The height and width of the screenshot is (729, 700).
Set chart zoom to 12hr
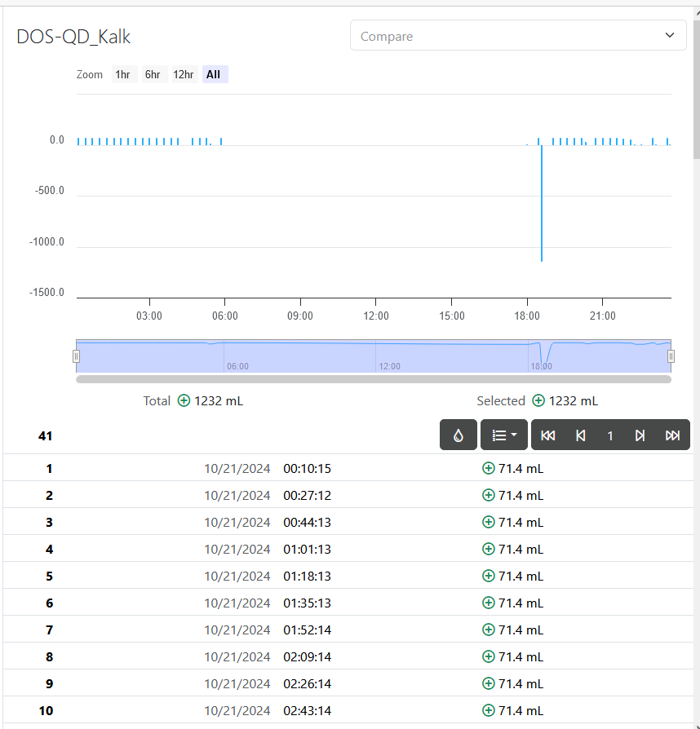184,74
